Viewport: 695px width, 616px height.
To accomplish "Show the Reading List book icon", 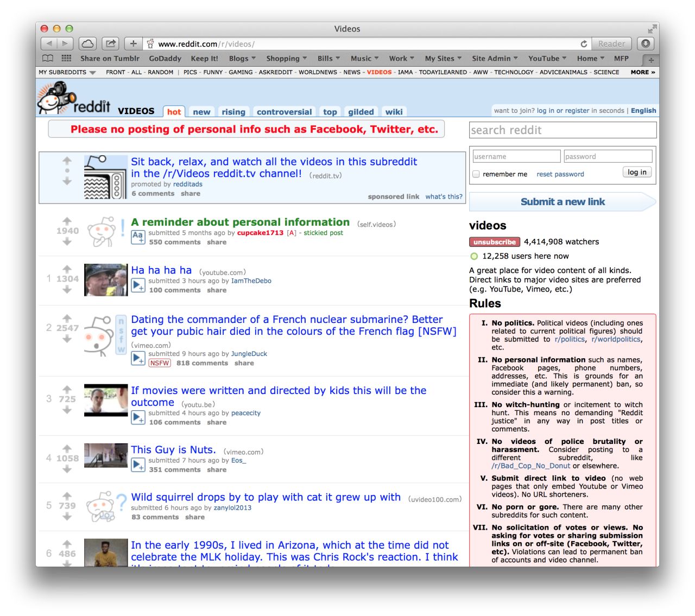I will (x=48, y=59).
